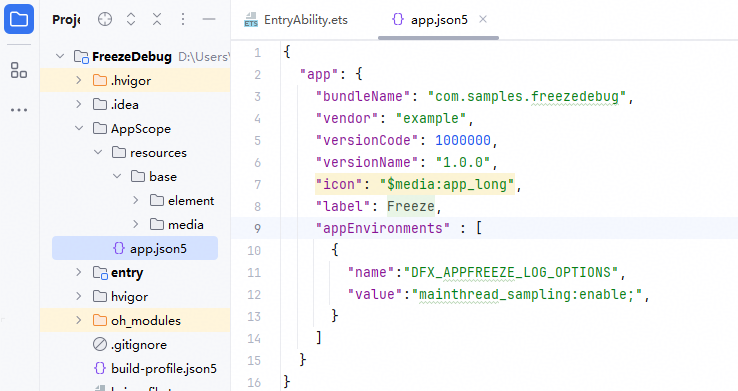738x391 pixels.
Task: Click Select Opened File crosshair icon
Action: (x=105, y=19)
